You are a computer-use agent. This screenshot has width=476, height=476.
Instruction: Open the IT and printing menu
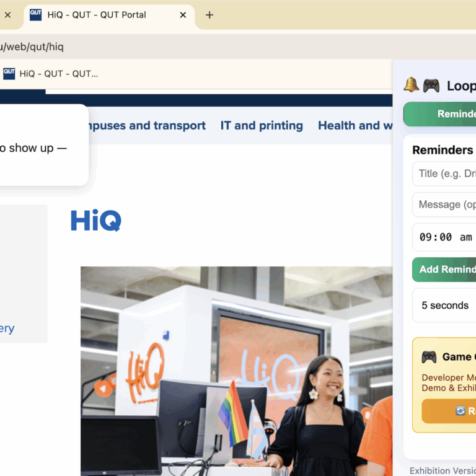pos(262,126)
